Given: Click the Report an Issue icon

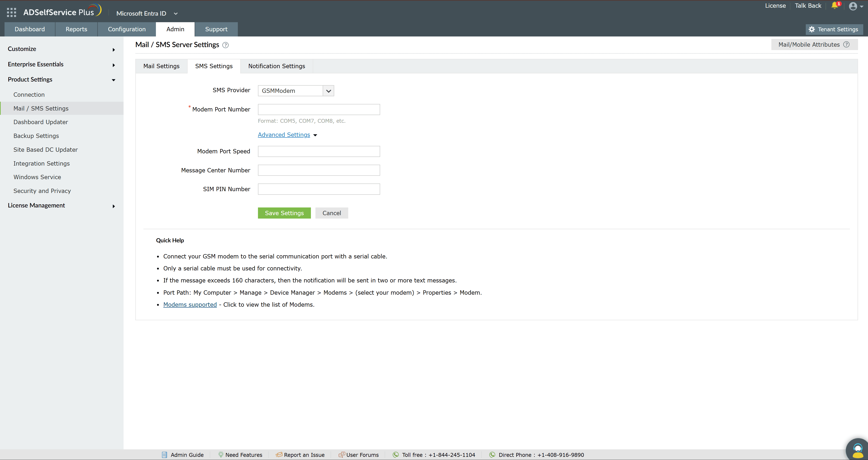Looking at the screenshot, I should [279, 455].
